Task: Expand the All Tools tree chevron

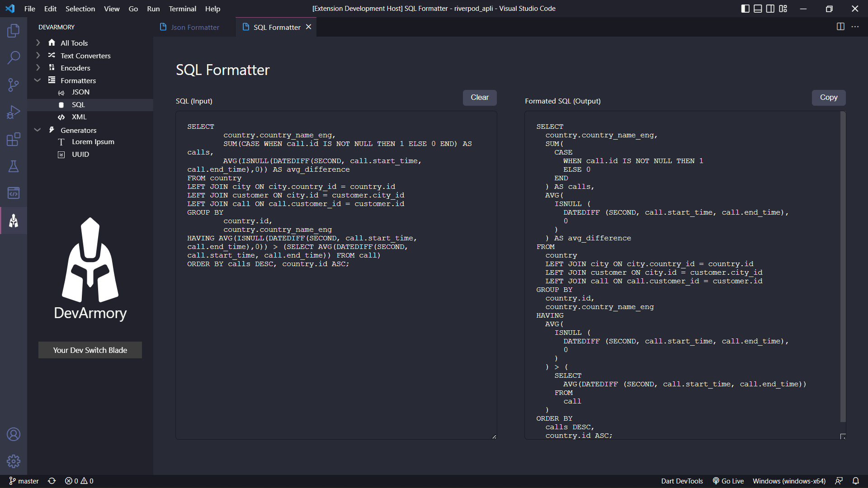Action: (x=38, y=42)
